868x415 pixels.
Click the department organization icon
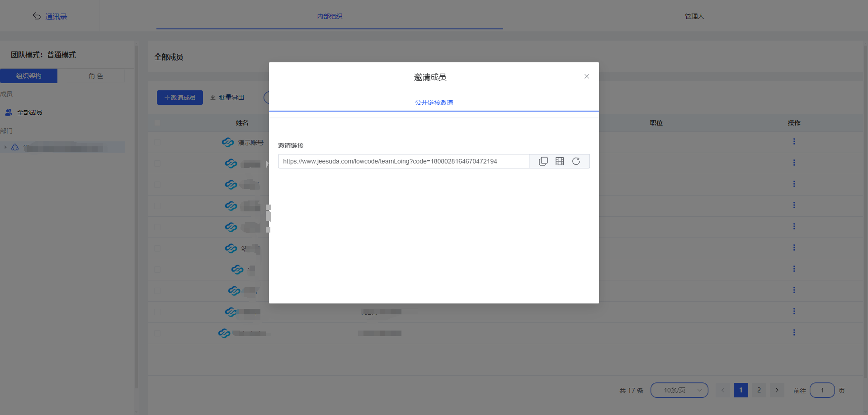(x=15, y=147)
